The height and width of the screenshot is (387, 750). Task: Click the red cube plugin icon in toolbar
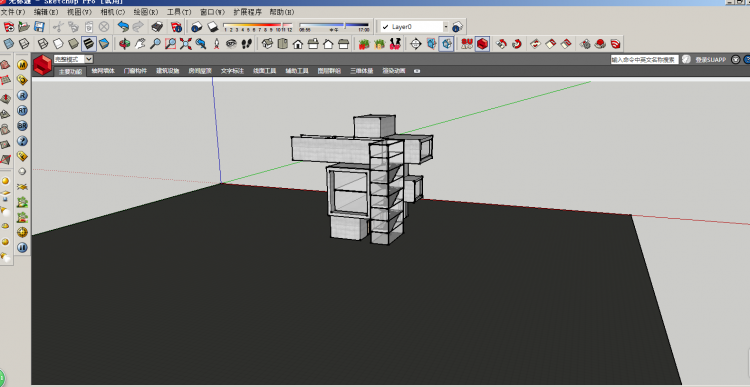[482, 44]
